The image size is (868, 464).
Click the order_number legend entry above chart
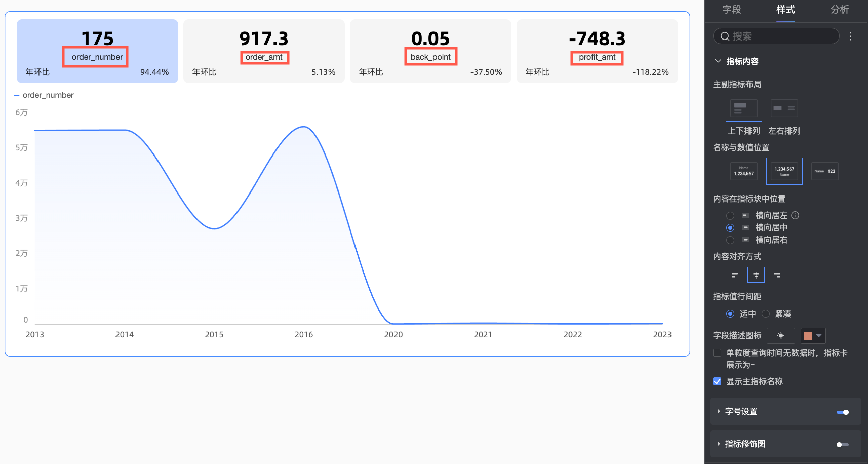44,95
